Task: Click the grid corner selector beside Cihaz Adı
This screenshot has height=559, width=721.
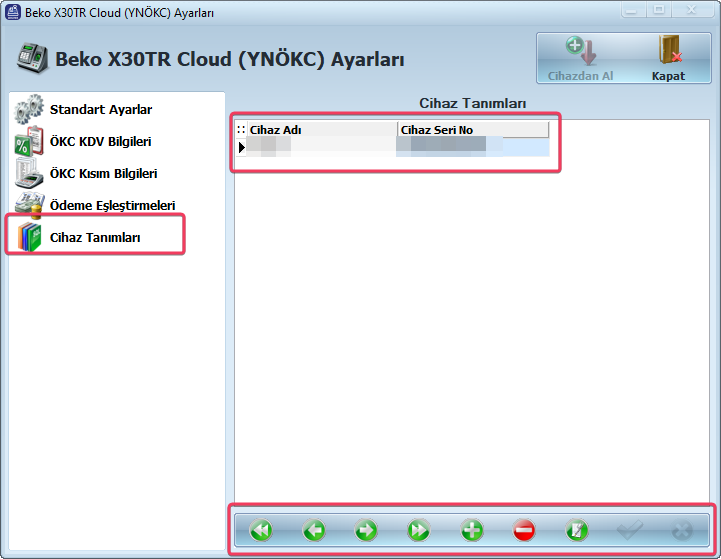Action: (x=241, y=130)
